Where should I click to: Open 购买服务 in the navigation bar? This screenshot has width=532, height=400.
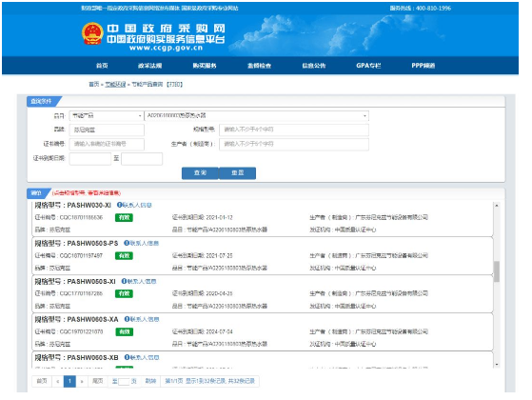pos(205,66)
